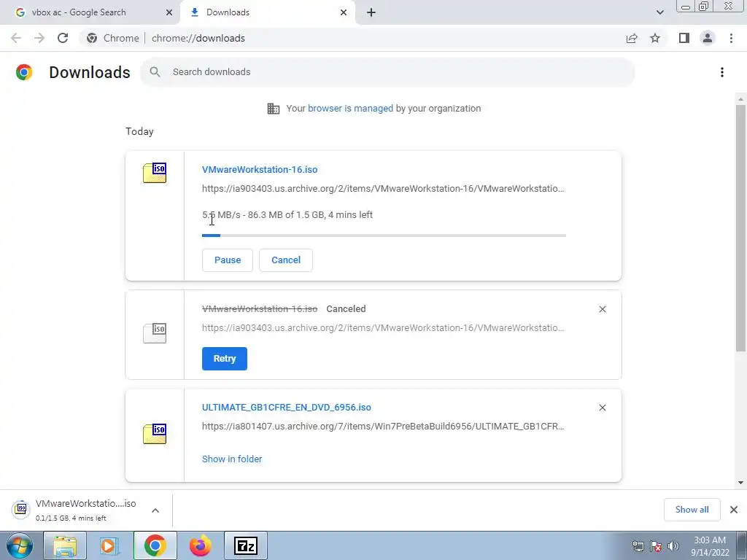Remove ULTIMATE_GB1CFRE_EN_DVD_6956.iso from list
The width and height of the screenshot is (747, 560).
coord(602,408)
